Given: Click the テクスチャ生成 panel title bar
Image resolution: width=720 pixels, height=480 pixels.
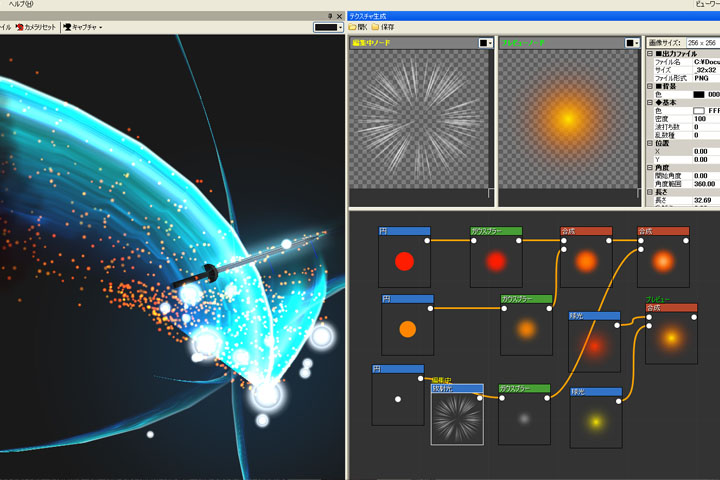Looking at the screenshot, I should tap(534, 16).
